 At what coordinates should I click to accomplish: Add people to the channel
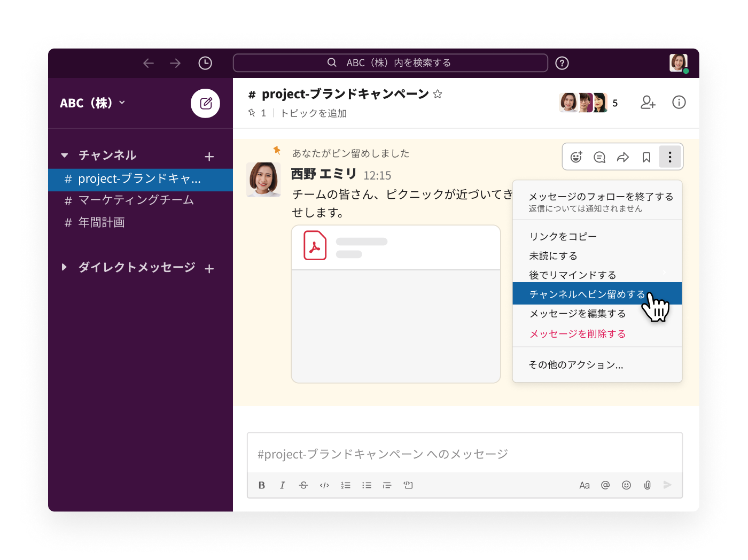648,103
